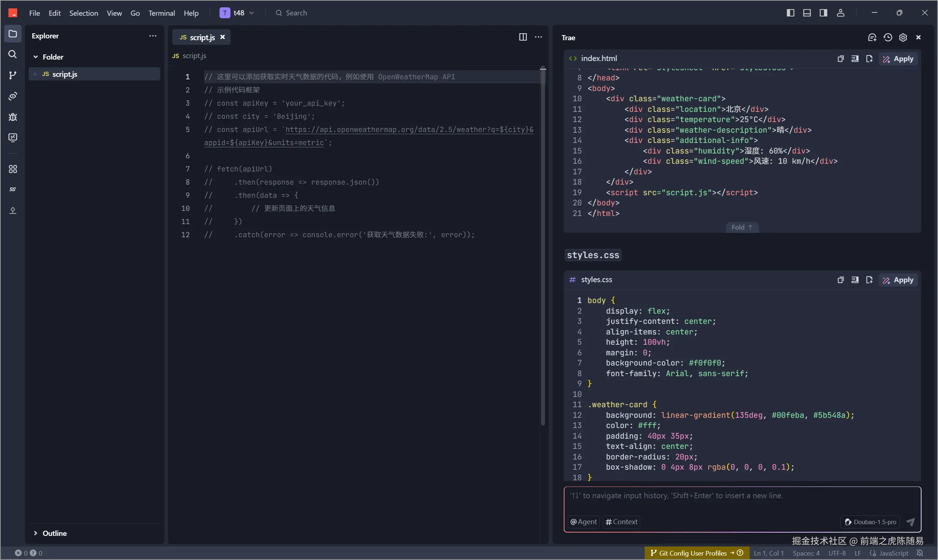
Task: Open the Extensions view in activity bar
Action: click(12, 169)
